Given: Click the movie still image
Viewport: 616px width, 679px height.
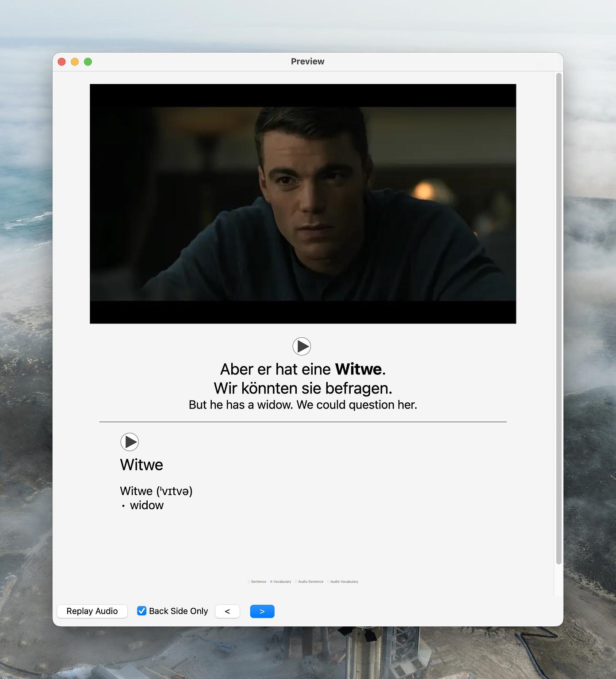Looking at the screenshot, I should coord(303,204).
